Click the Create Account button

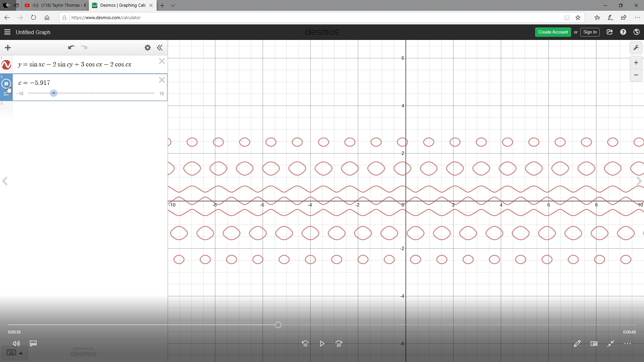click(x=553, y=32)
